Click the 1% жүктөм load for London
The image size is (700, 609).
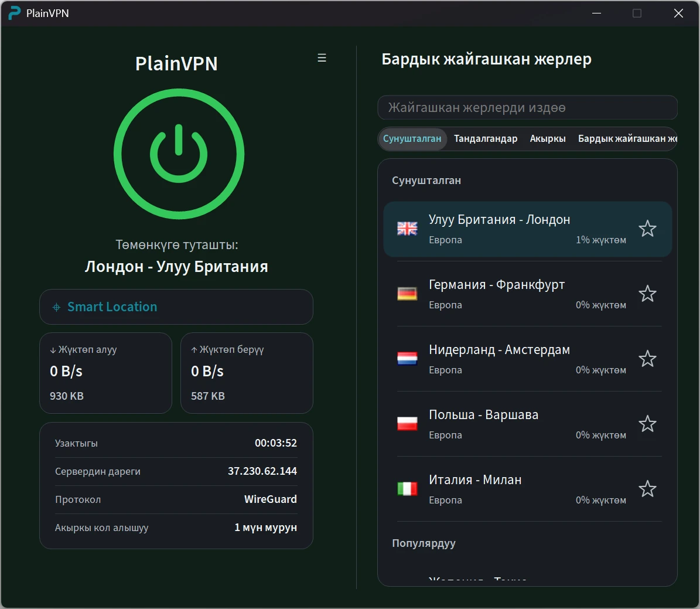pyautogui.click(x=600, y=240)
